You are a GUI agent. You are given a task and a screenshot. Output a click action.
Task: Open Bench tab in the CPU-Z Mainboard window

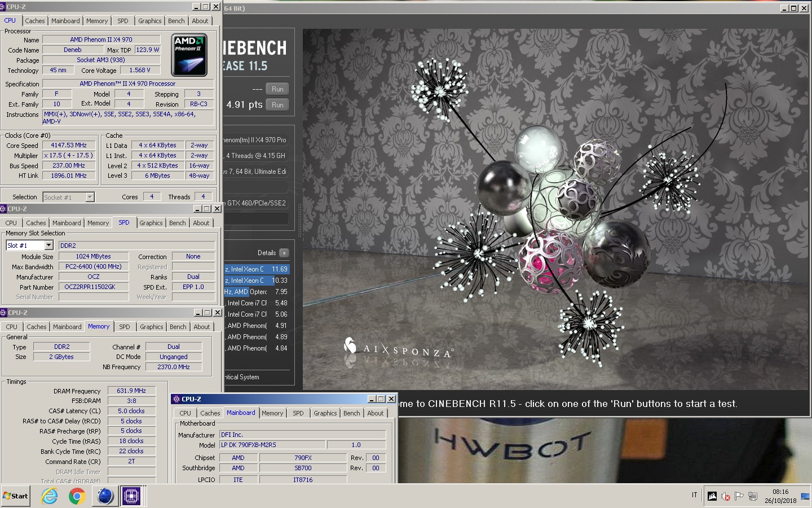click(352, 413)
